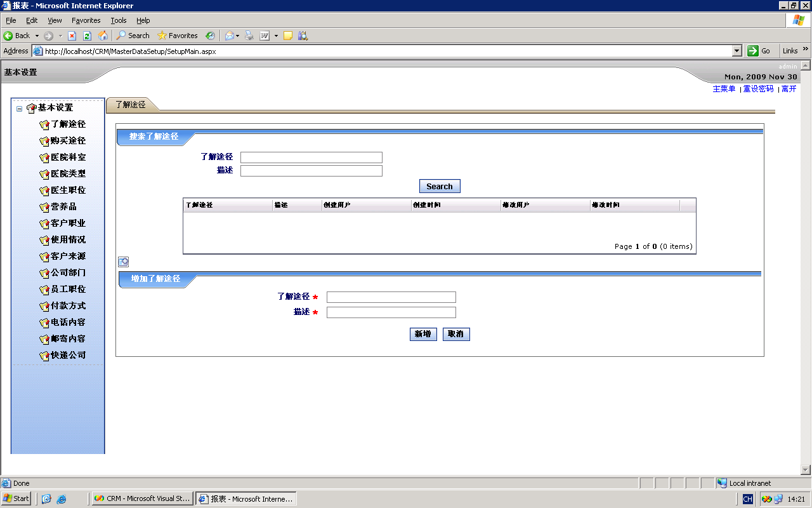This screenshot has height=508, width=812.
Task: Click the Print toolbar icon
Action: (249, 36)
